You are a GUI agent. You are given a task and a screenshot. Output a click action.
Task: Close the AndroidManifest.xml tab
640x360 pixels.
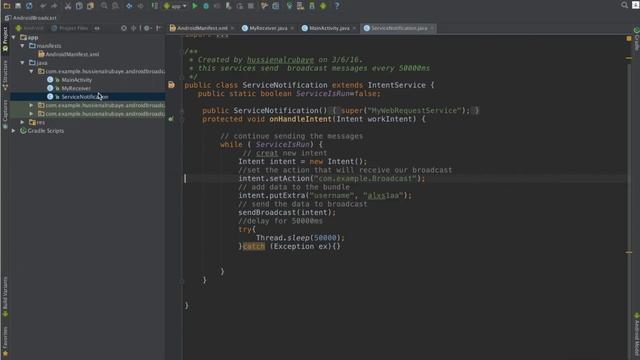tap(232, 28)
